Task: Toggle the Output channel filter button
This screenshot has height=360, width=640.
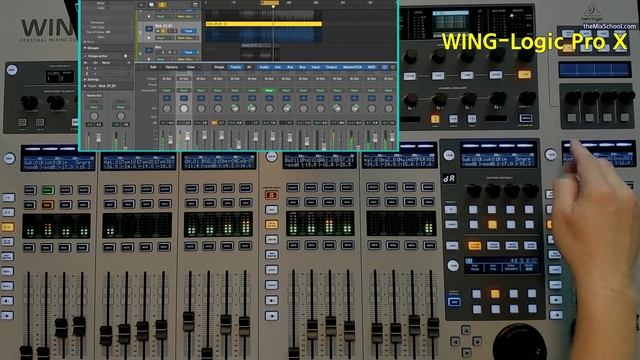Action: pyautogui.click(x=331, y=67)
